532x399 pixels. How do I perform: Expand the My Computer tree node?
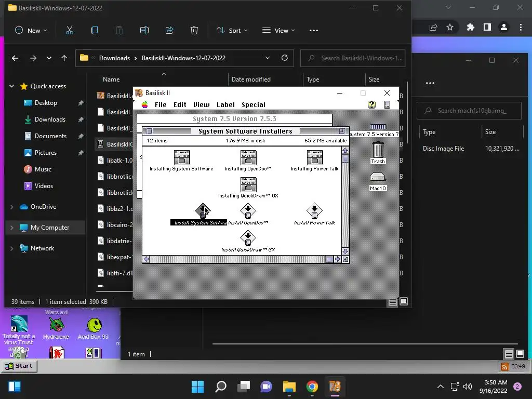(12, 228)
